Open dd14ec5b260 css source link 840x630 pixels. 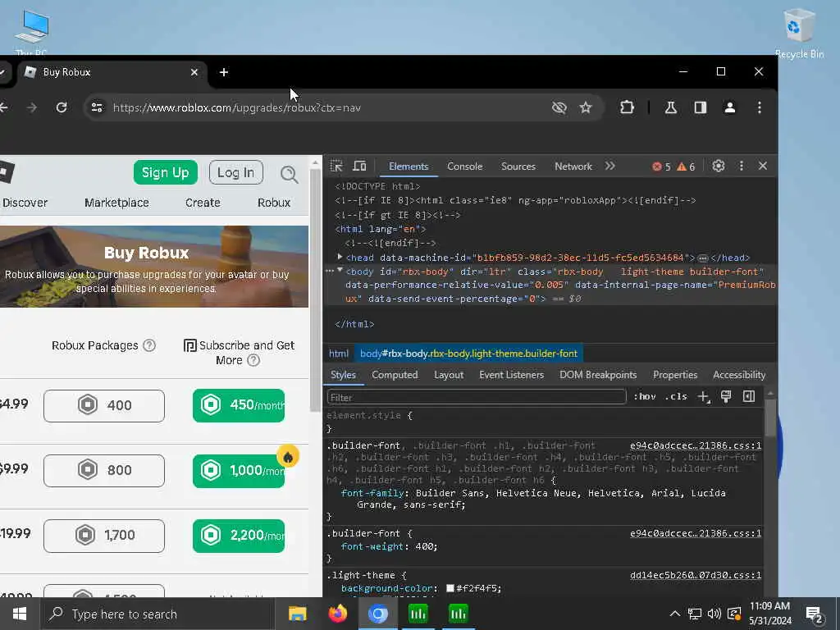[696, 575]
